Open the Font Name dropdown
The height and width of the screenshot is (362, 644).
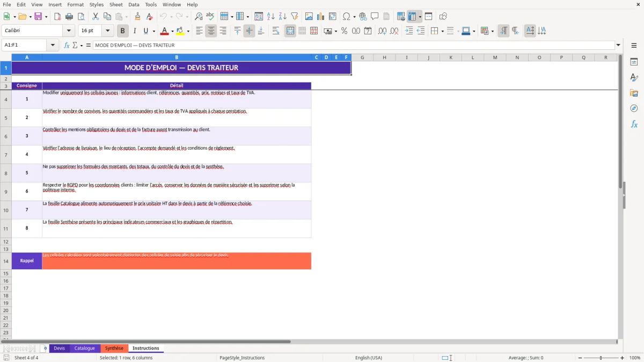point(68,31)
